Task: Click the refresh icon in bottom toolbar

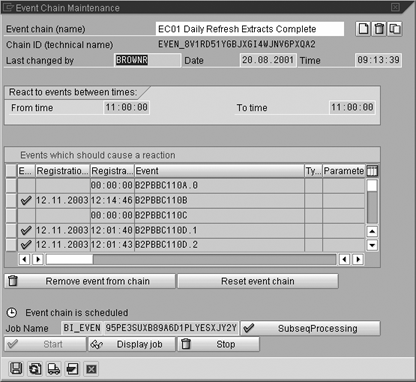Action: pyautogui.click(x=35, y=369)
